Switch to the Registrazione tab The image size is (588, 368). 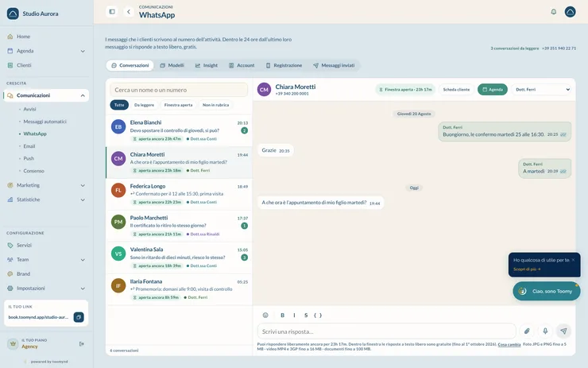(284, 65)
